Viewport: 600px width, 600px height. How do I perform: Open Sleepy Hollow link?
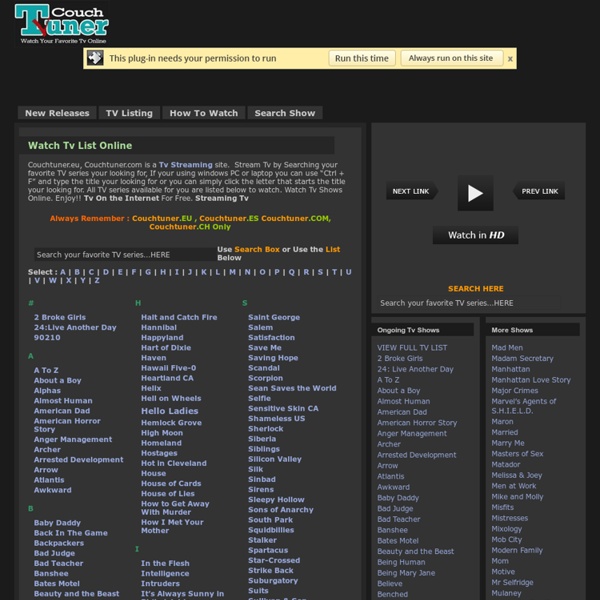[x=276, y=500]
